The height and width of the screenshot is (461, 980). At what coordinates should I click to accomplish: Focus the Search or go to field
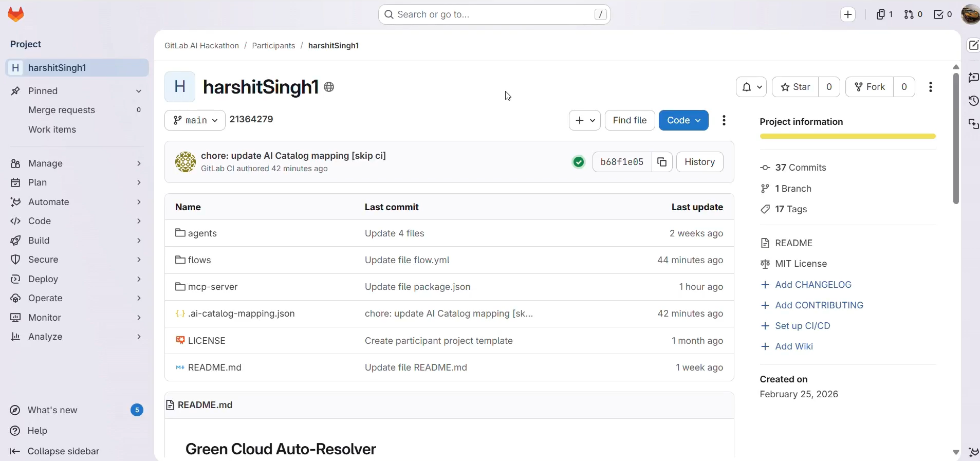coord(494,14)
